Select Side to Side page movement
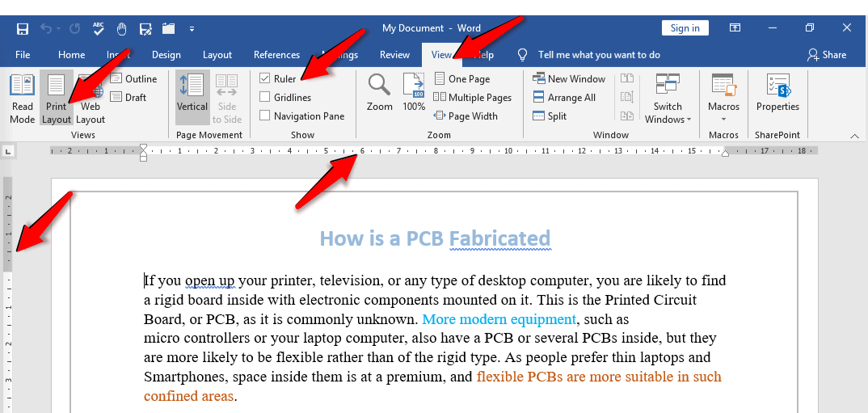This screenshot has width=868, height=413. pos(227,99)
